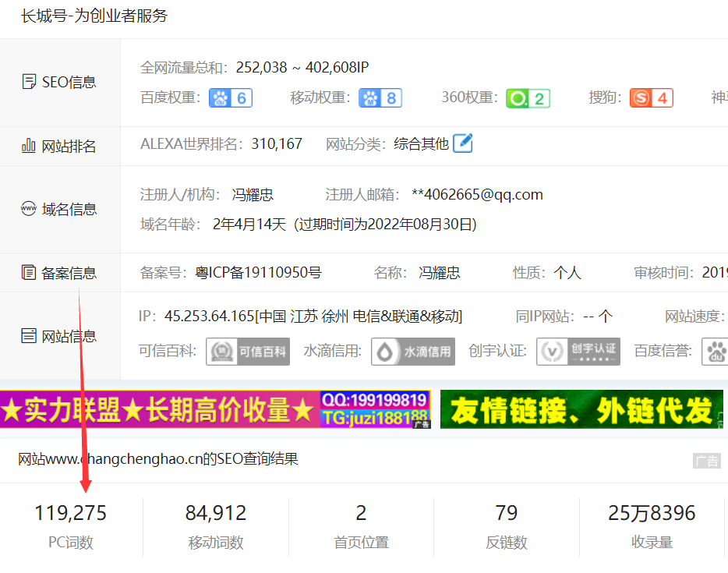Click the 水滴信用 badge
This screenshot has height=573, width=728.
coord(412,351)
